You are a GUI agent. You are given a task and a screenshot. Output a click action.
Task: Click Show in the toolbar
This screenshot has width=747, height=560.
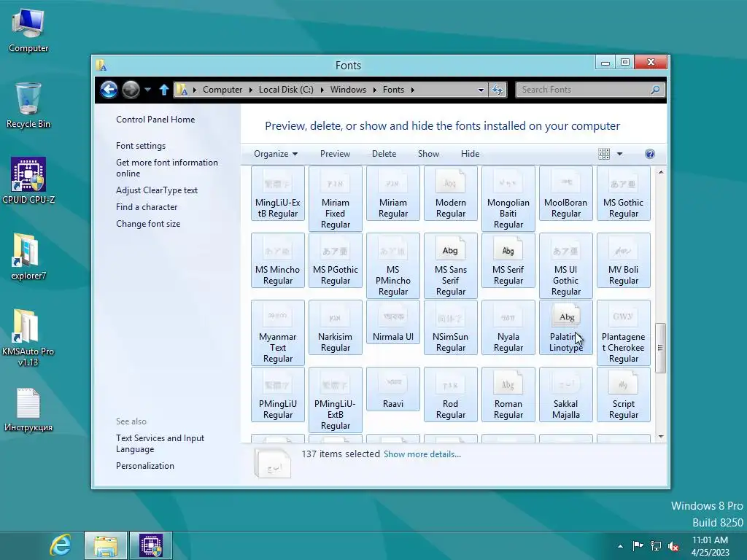[428, 154]
